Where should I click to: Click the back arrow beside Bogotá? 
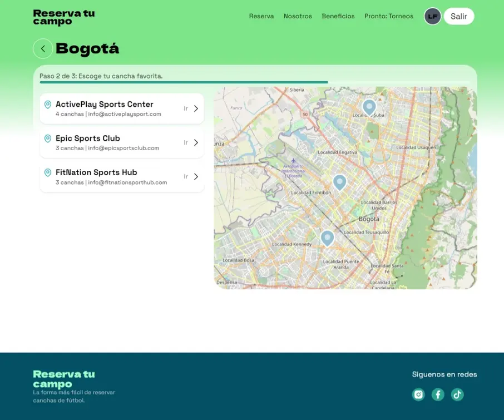tap(43, 48)
